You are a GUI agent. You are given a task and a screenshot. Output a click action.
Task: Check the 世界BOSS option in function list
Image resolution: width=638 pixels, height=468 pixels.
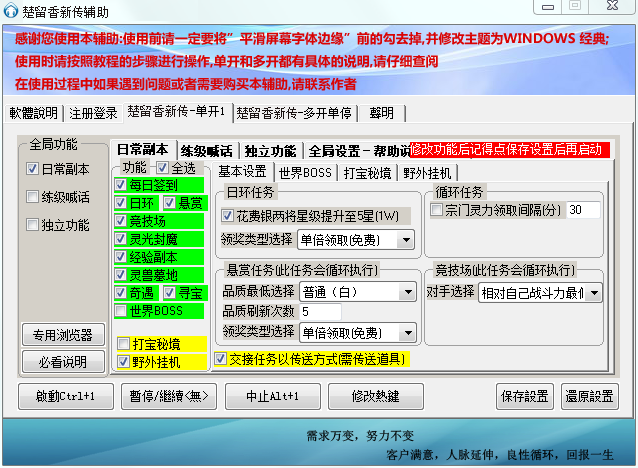pyautogui.click(x=122, y=311)
